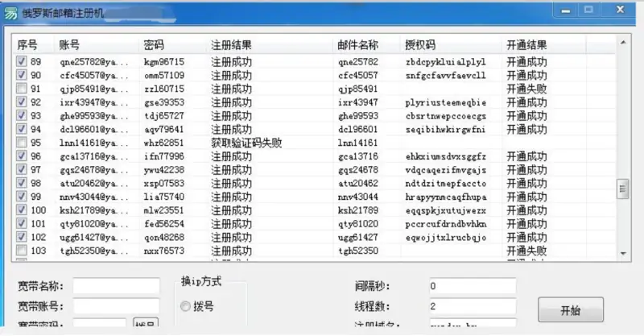This screenshot has width=644, height=336.
Task: Click account cell ugg61427@ya...
Action: 94,238
